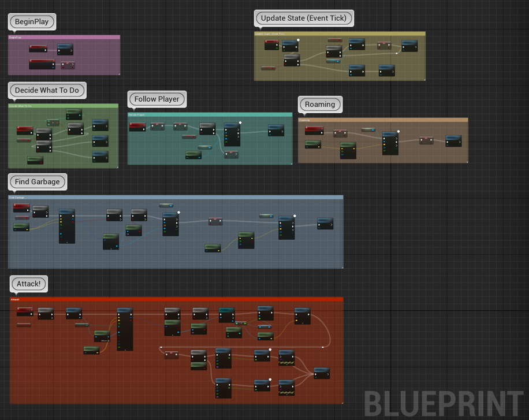Click the teal Follow Player comment title bar
Image resolution: width=529 pixels, height=420 pixels.
(x=210, y=114)
